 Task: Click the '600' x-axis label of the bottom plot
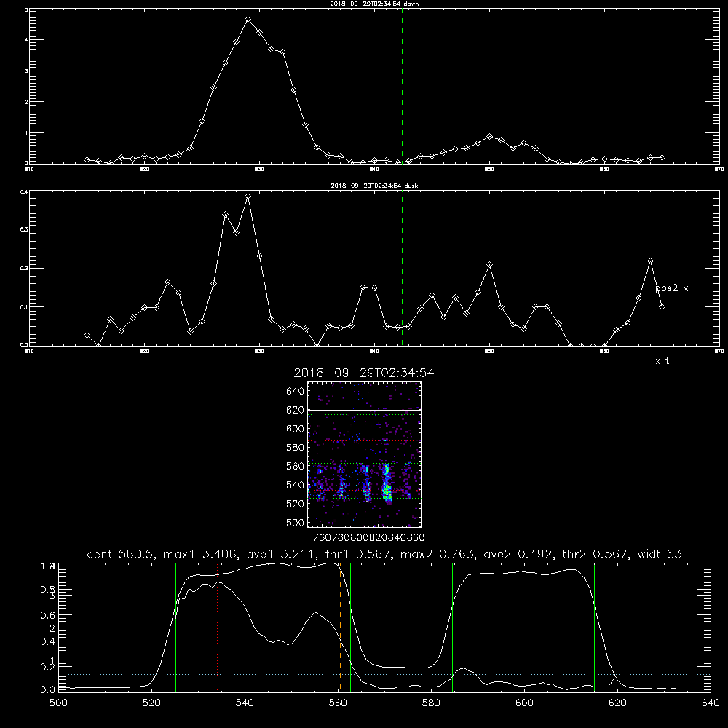pyautogui.click(x=524, y=703)
